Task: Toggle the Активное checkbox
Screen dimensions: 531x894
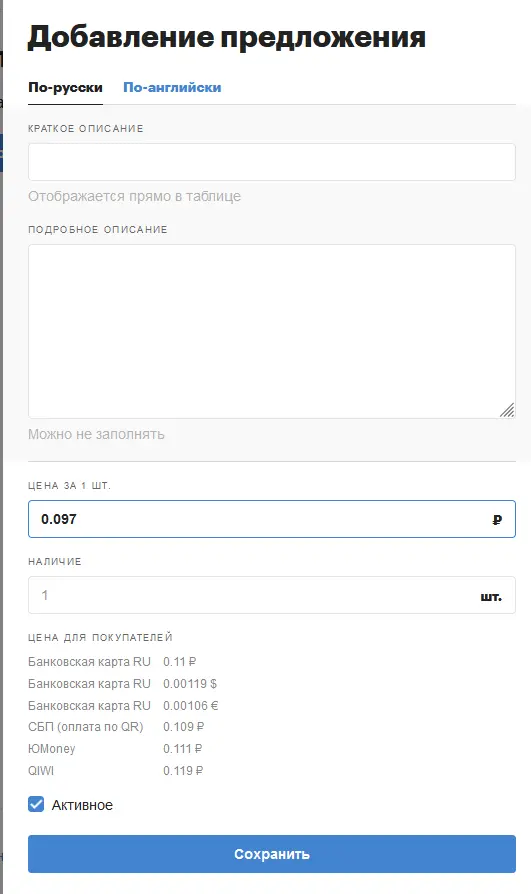Action: 36,804
